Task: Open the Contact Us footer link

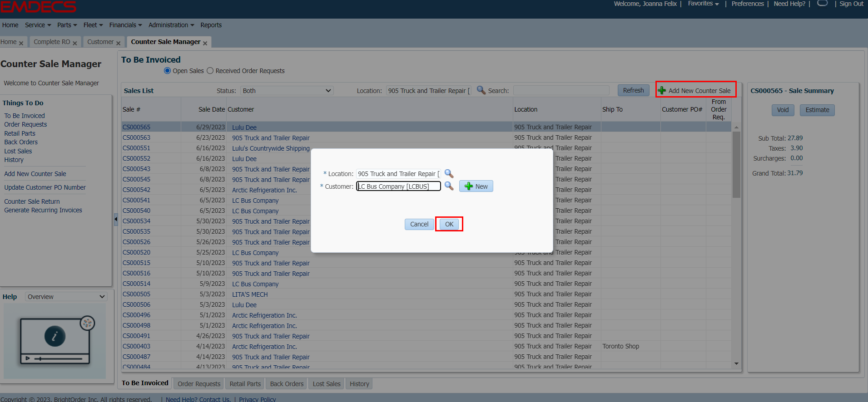Action: pyautogui.click(x=215, y=399)
